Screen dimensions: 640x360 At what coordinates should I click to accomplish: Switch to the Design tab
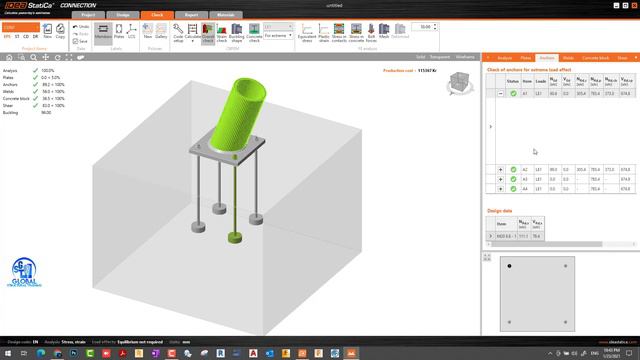pyautogui.click(x=122, y=15)
